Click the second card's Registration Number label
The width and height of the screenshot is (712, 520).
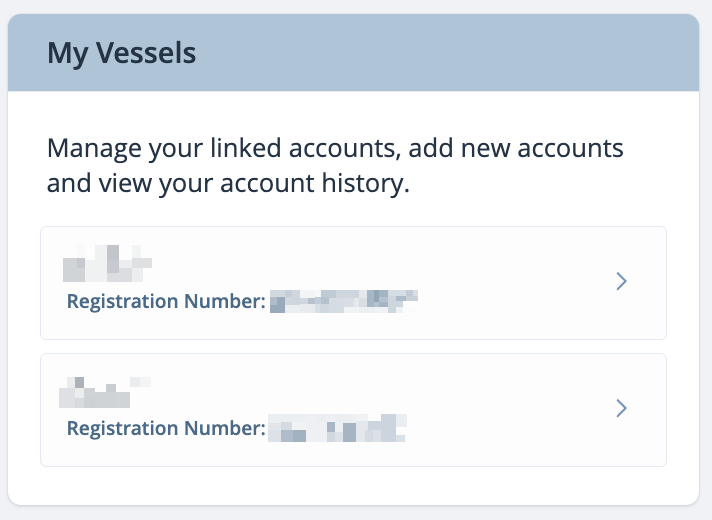coord(166,428)
